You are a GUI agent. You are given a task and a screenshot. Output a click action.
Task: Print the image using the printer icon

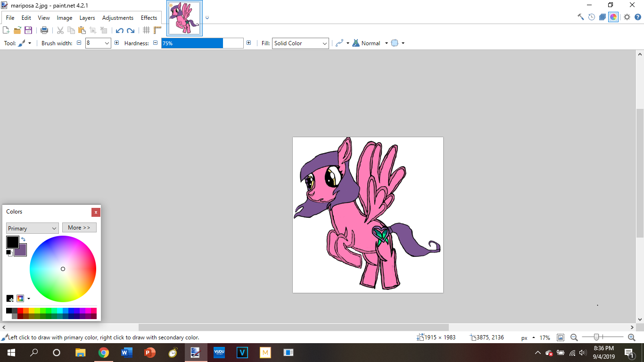pyautogui.click(x=44, y=30)
